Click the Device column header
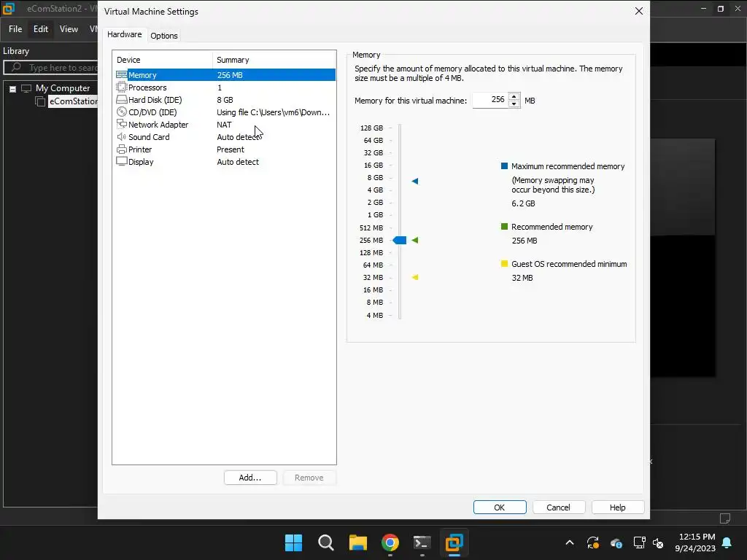This screenshot has height=560, width=747. pyautogui.click(x=163, y=60)
